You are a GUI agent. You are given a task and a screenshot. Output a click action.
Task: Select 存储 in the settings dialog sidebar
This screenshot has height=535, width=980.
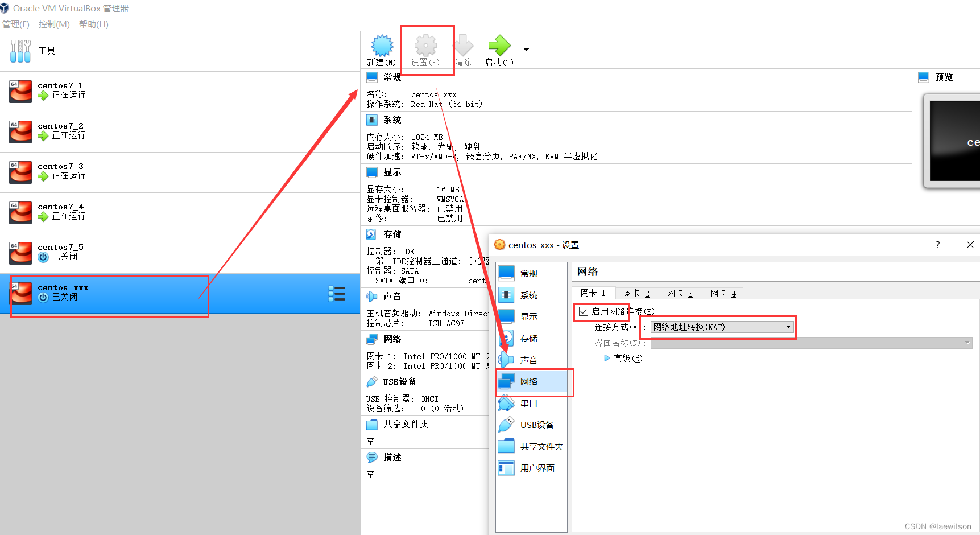pyautogui.click(x=531, y=338)
